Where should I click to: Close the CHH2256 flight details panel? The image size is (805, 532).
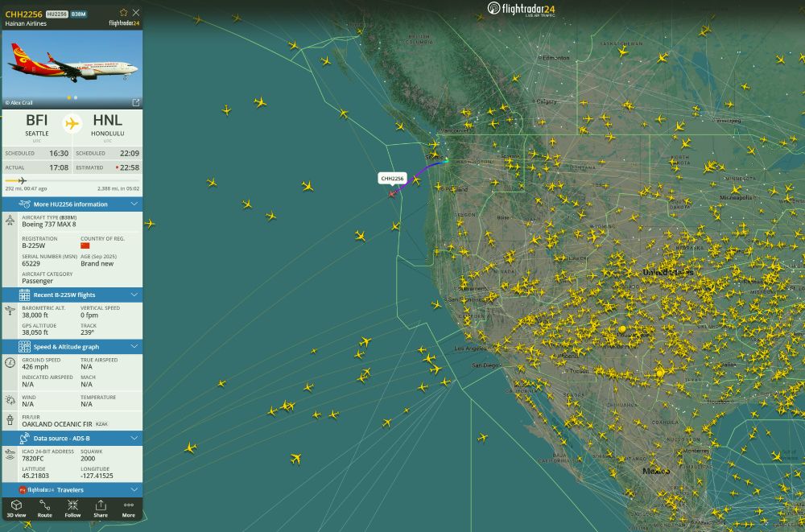click(135, 12)
